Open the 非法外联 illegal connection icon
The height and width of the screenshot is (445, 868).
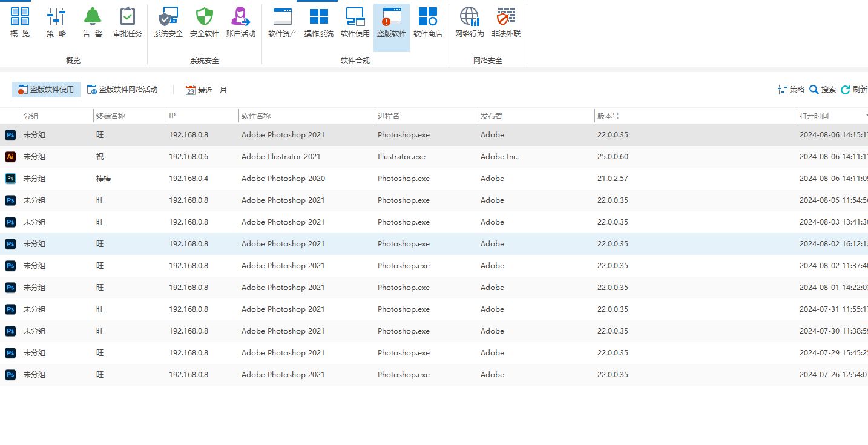[506, 23]
